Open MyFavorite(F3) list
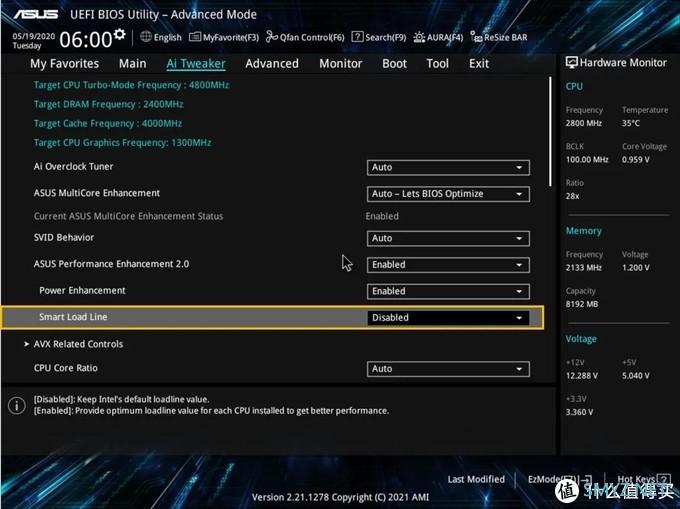Screen dimensions: 680x509 pyautogui.click(x=224, y=37)
